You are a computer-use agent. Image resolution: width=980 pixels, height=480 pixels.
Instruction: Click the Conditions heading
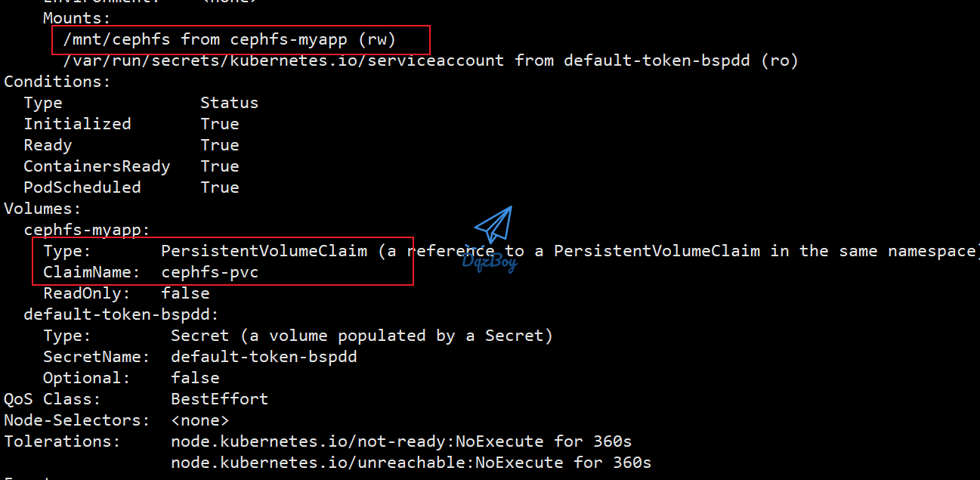point(57,82)
